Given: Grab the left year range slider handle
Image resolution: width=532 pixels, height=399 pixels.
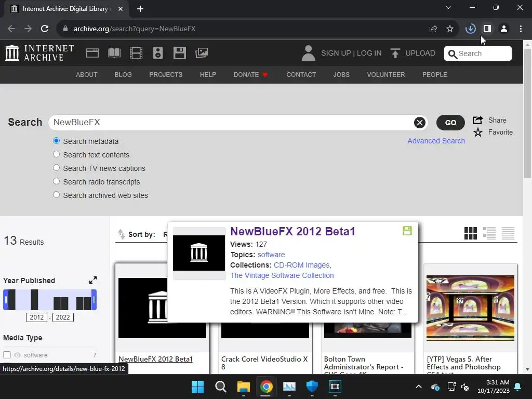Looking at the screenshot, I should (x=5, y=300).
